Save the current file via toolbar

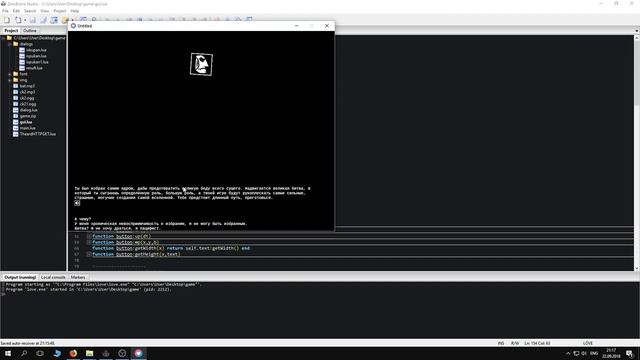(33, 20)
